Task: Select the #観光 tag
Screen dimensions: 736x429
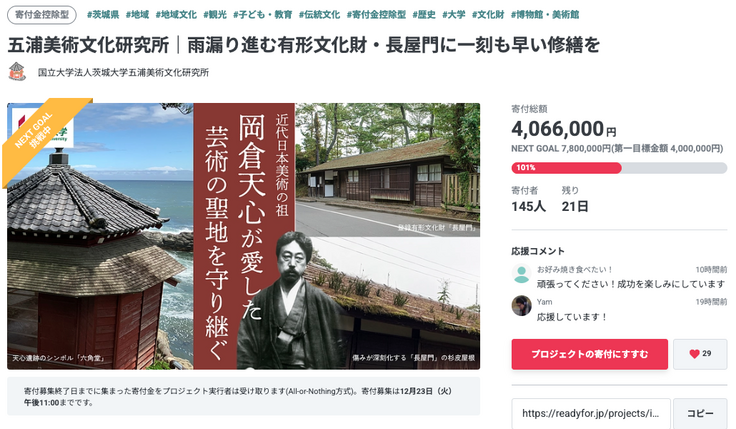Action: point(215,15)
